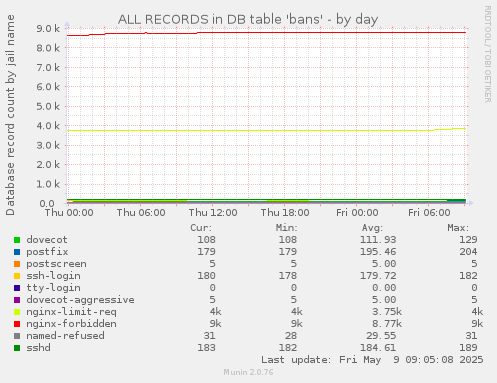Click the postscreen orange legend swatch
The height and width of the screenshot is (383, 497).
click(17, 264)
